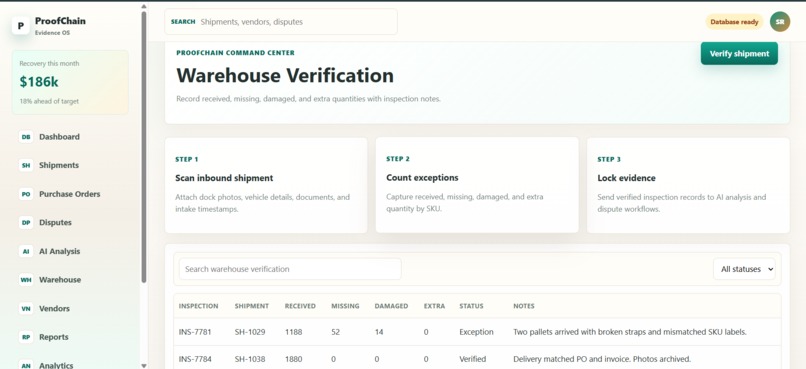Open the Vendors page

[x=54, y=308]
